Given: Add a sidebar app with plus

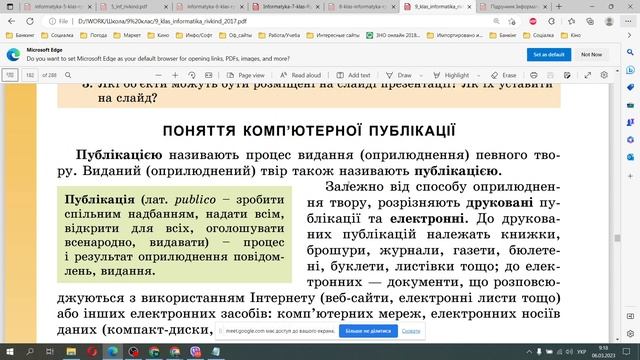Looking at the screenshot, I should click(x=630, y=176).
